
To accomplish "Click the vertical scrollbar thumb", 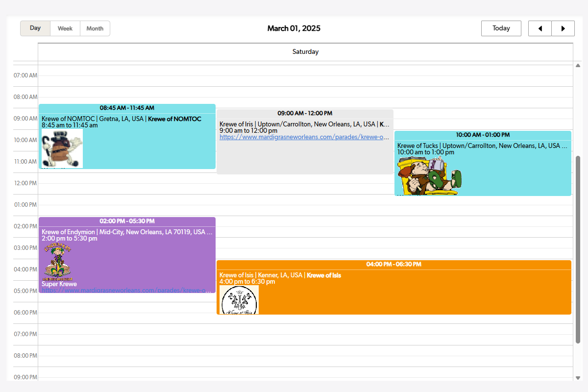I will tap(578, 250).
